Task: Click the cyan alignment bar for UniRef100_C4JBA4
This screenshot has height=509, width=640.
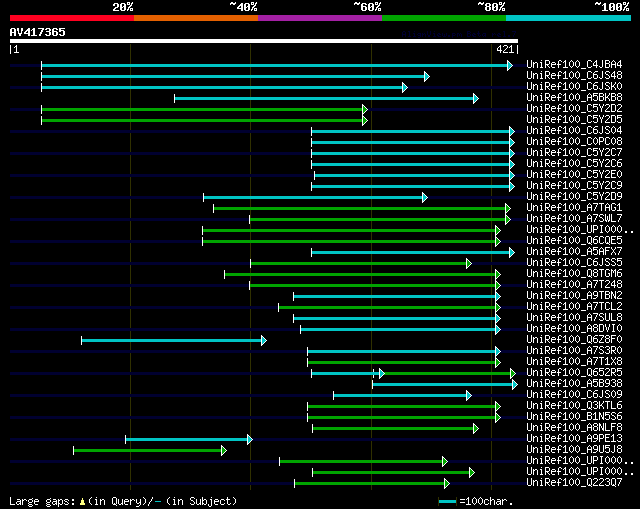Action: tap(277, 65)
